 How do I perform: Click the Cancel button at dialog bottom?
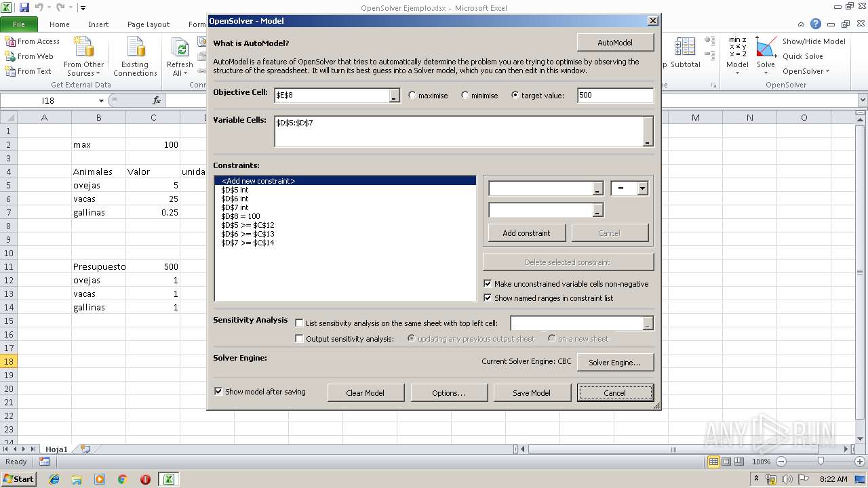coord(615,393)
